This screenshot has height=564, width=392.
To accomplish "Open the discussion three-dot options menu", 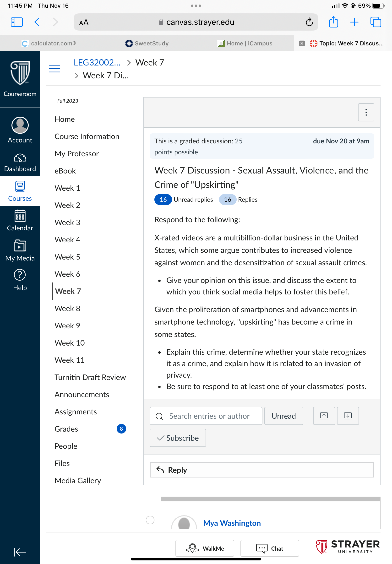I will click(366, 112).
